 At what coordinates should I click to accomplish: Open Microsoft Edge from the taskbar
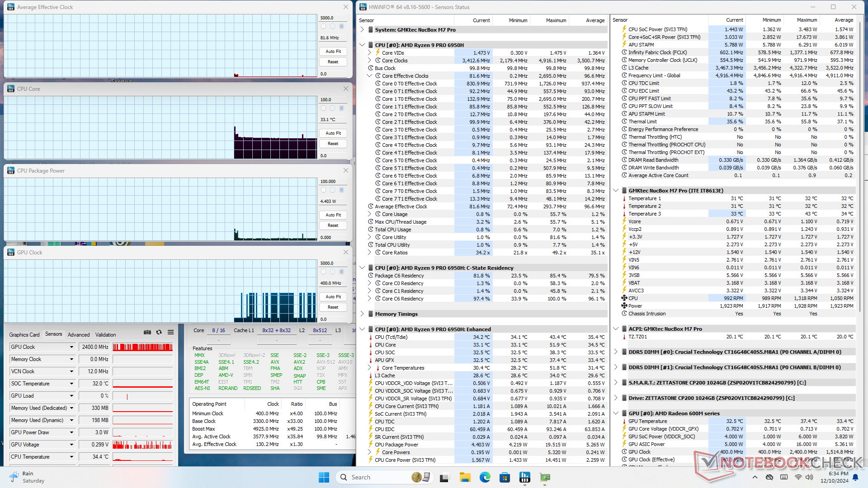(x=485, y=477)
